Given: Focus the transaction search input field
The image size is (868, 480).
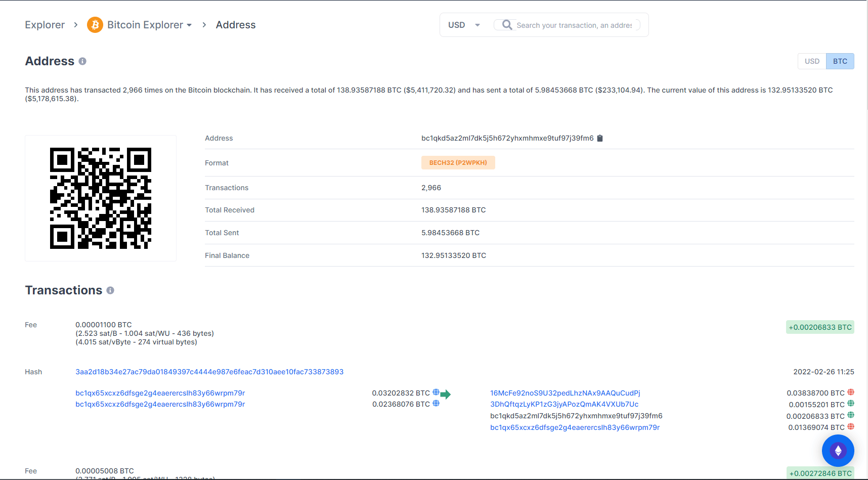Looking at the screenshot, I should tap(574, 25).
